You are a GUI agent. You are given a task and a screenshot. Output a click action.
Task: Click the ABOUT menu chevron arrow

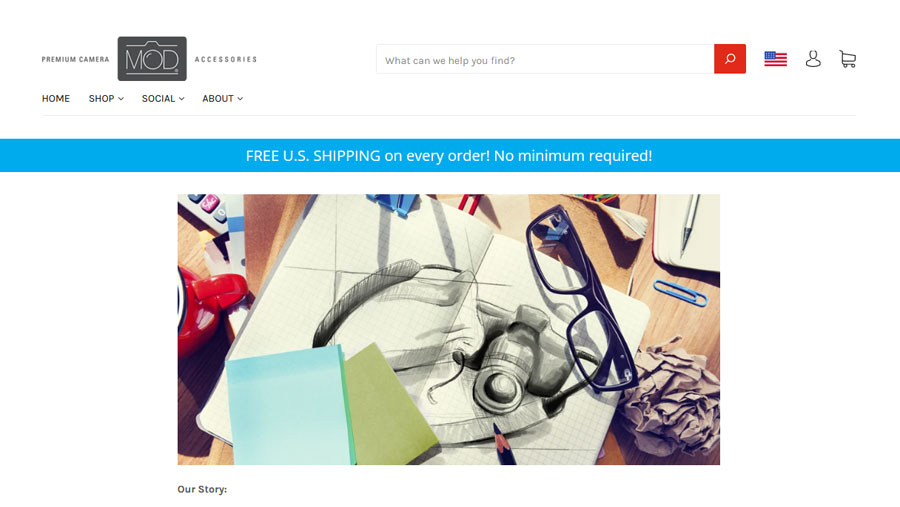pyautogui.click(x=240, y=99)
